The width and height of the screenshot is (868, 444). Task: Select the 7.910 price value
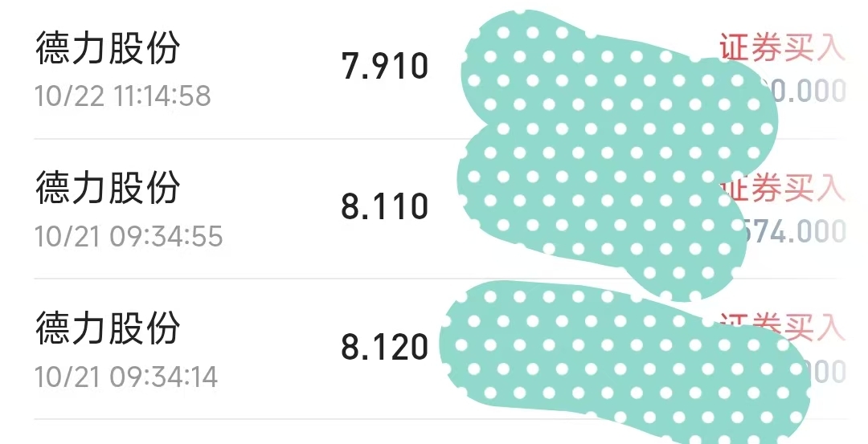coord(385,66)
